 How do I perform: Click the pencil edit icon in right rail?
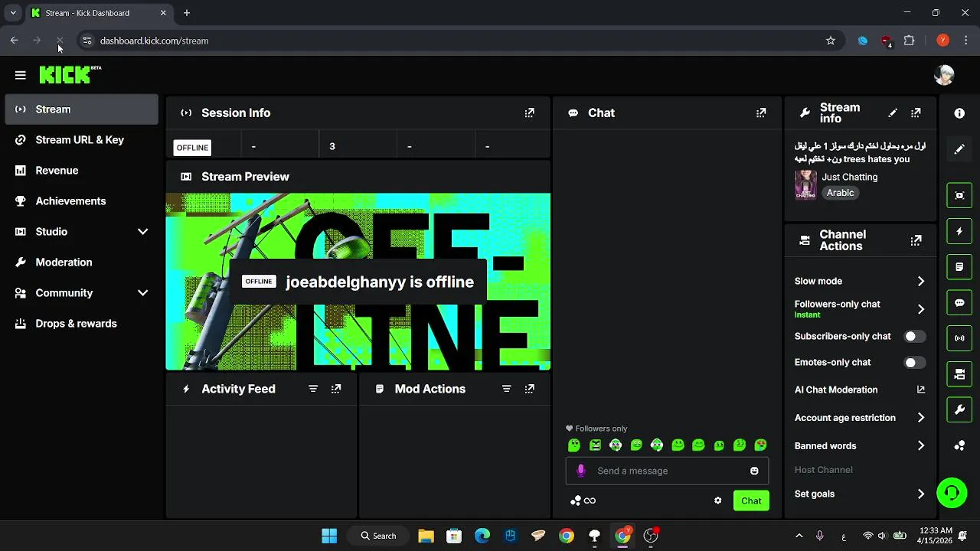pyautogui.click(x=959, y=149)
